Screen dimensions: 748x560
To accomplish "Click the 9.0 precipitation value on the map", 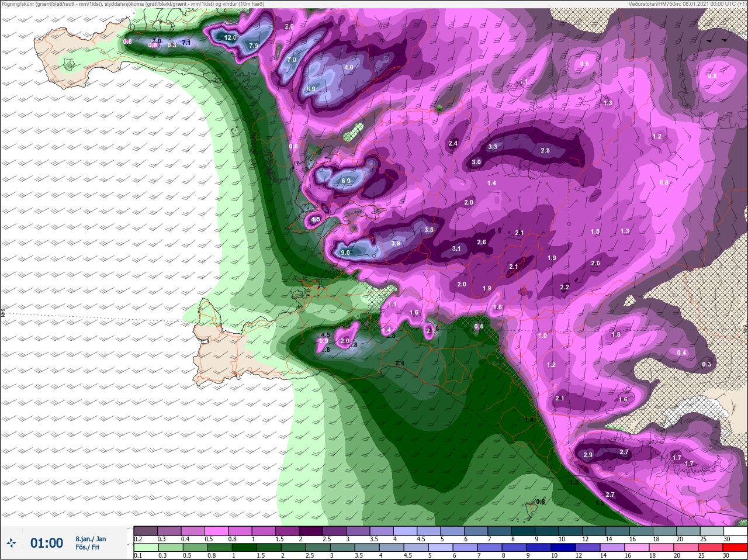I will click(x=345, y=253).
